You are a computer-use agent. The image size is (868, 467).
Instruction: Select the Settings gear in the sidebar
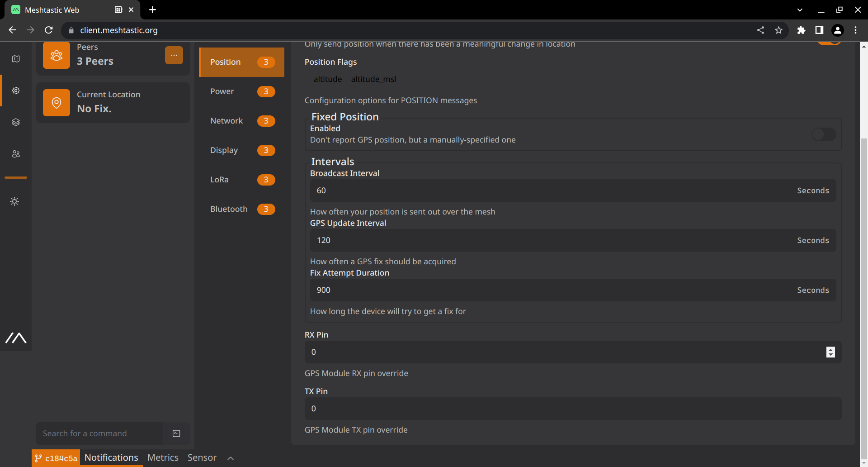tap(16, 90)
